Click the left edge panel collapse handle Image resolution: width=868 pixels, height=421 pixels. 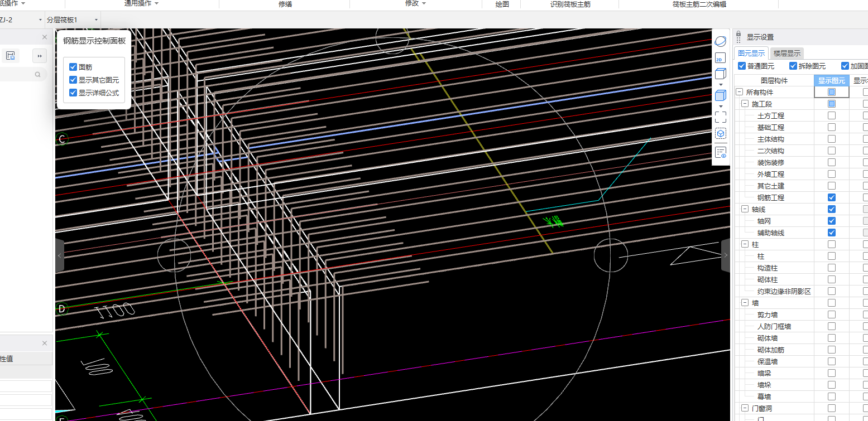point(60,255)
